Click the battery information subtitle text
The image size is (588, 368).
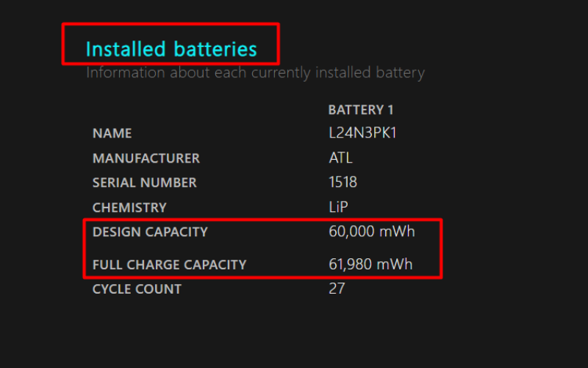(x=255, y=73)
